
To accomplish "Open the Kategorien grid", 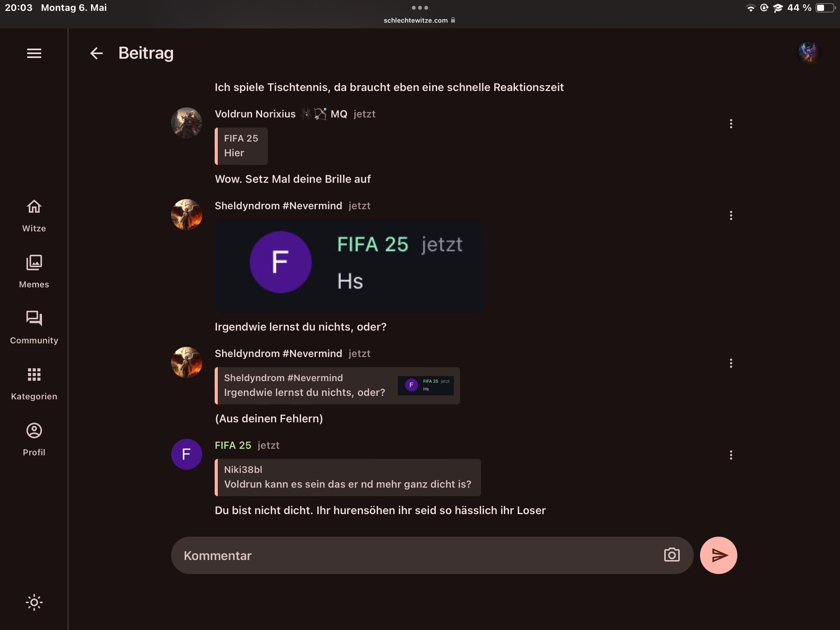I will [x=34, y=384].
